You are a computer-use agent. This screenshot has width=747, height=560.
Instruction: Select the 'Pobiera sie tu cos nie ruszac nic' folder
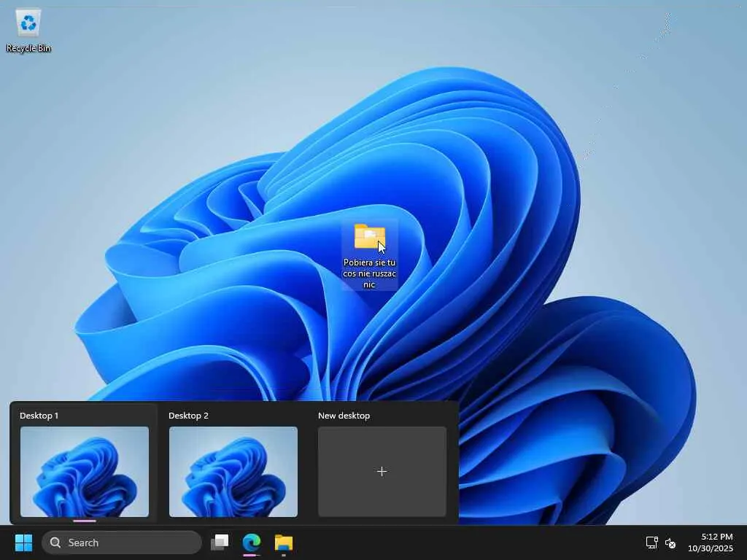(370, 255)
